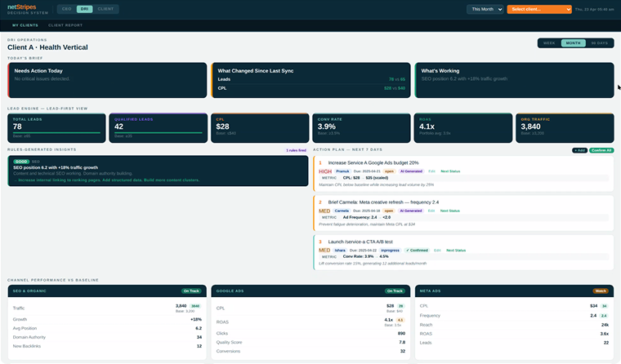Open the Needs Action Today card
The image size is (621, 364).
tap(107, 80)
